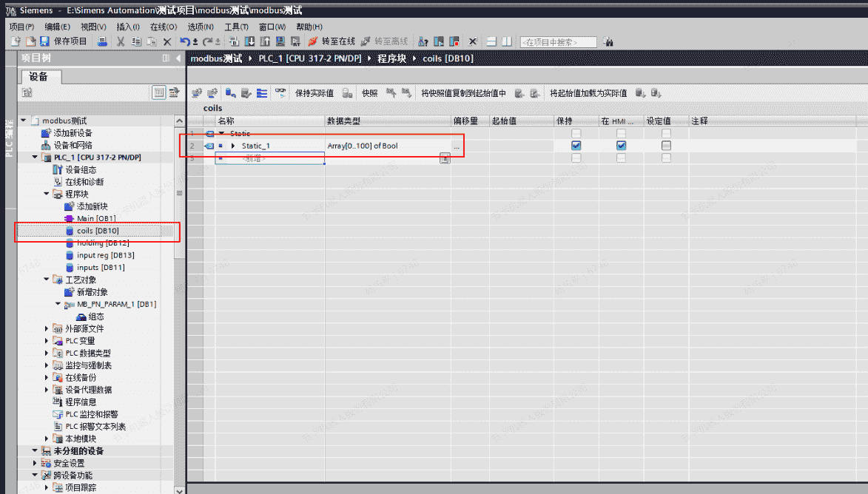Screen dimensions: 868x494
Task: Click the Print icon in main toolbar
Action: (103, 41)
